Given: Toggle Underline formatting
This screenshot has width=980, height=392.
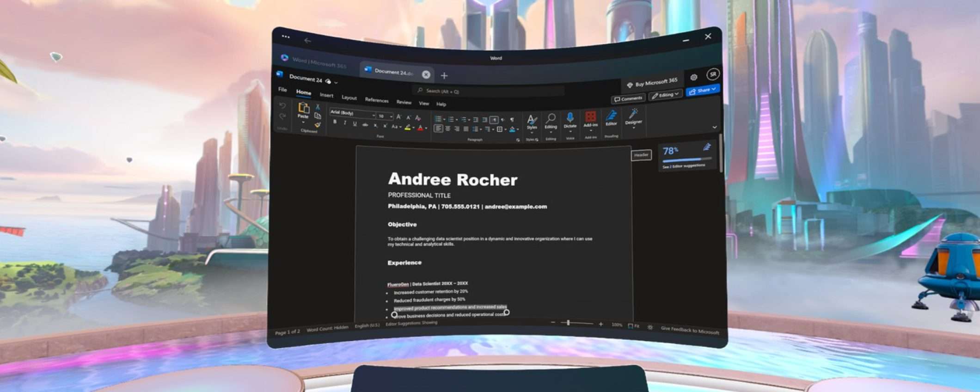Looking at the screenshot, I should pyautogui.click(x=355, y=124).
